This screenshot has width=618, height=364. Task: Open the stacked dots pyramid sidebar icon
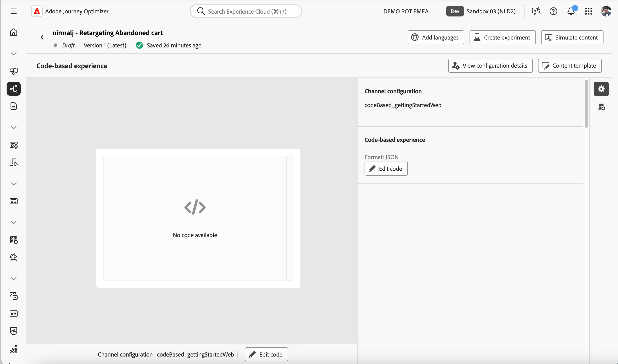pos(13,349)
